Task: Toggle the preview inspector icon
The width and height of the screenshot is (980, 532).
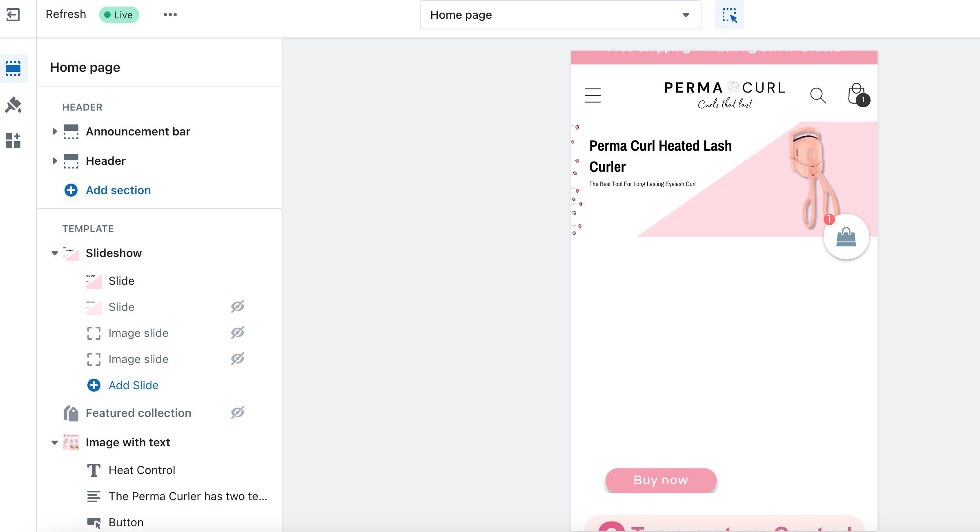Action: pyautogui.click(x=729, y=15)
